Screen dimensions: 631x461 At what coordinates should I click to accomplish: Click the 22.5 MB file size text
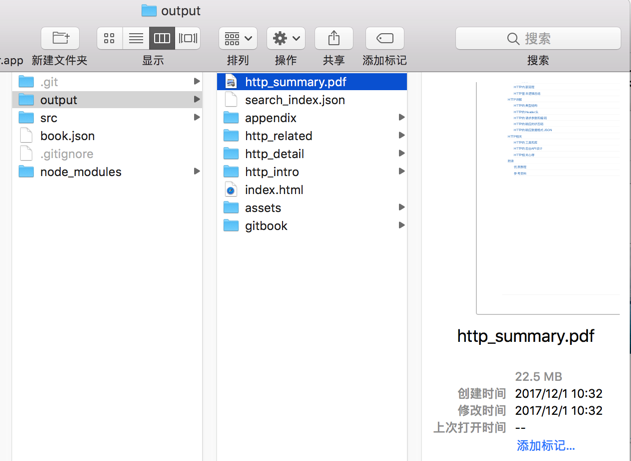pyautogui.click(x=538, y=377)
